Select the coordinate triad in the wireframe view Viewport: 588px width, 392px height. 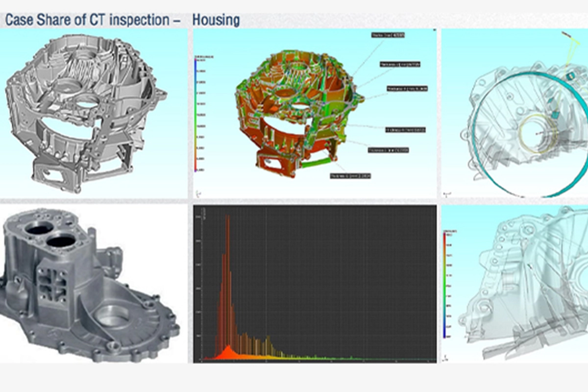click(447, 194)
